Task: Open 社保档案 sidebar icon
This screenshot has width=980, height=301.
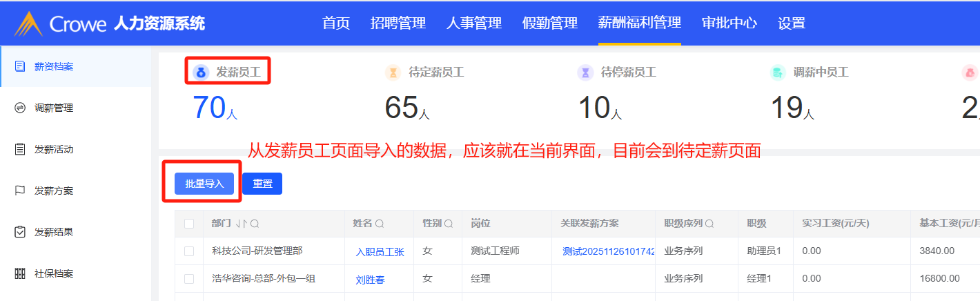Action: (20, 273)
